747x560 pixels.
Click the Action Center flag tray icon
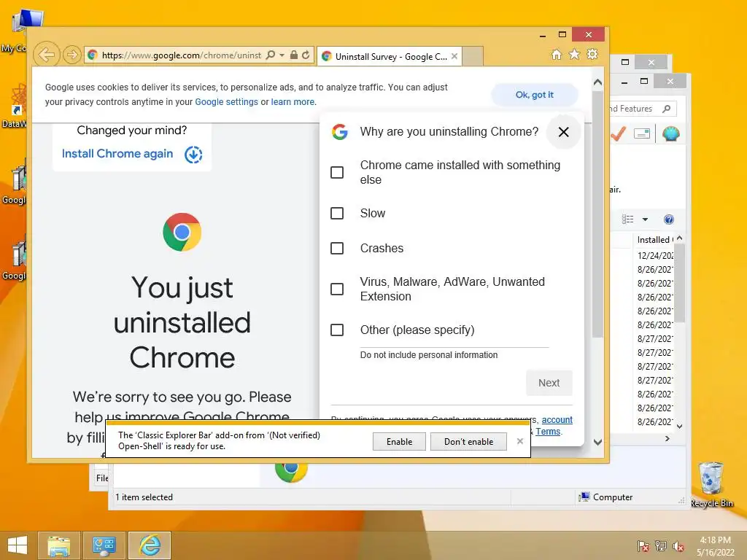click(x=643, y=546)
